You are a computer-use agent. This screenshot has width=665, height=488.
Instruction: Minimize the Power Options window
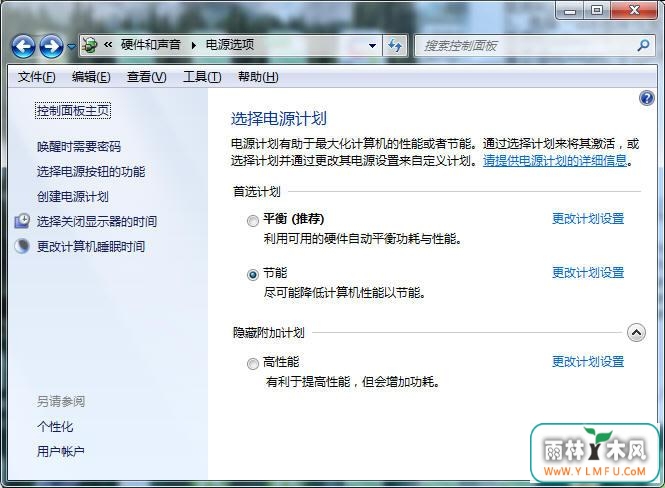[x=570, y=11]
